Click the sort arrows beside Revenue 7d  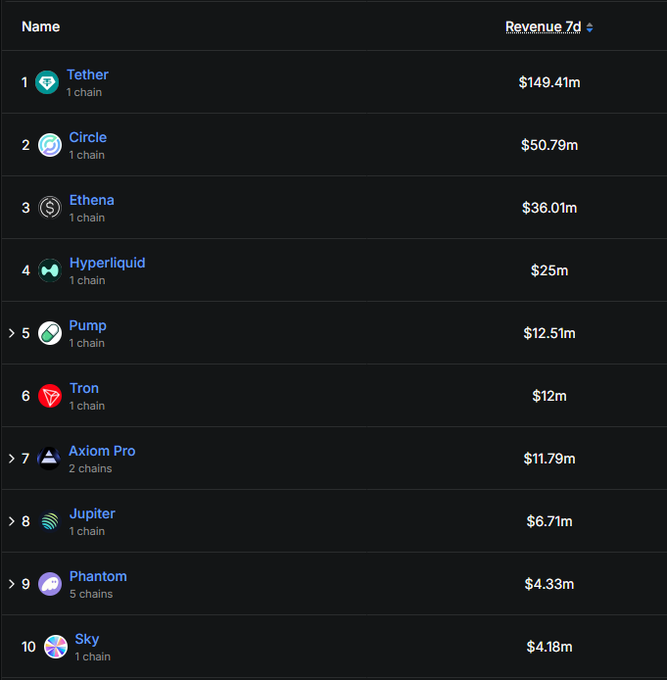click(x=590, y=28)
